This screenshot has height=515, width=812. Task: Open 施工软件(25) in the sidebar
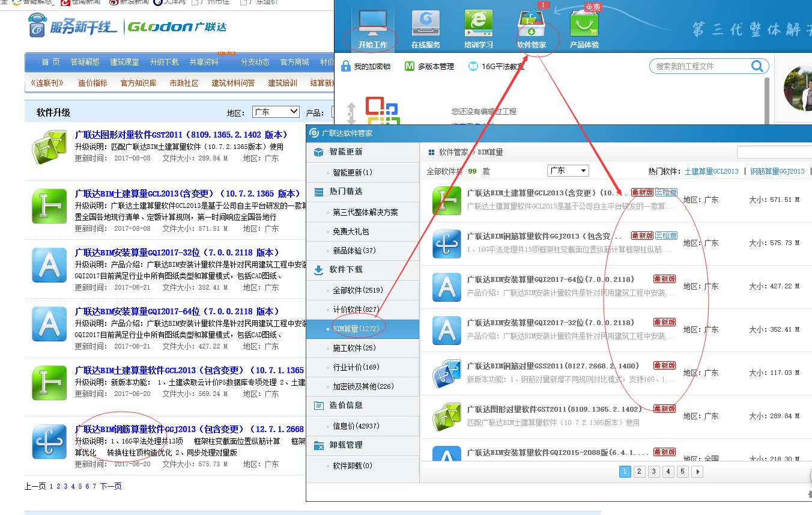[354, 348]
